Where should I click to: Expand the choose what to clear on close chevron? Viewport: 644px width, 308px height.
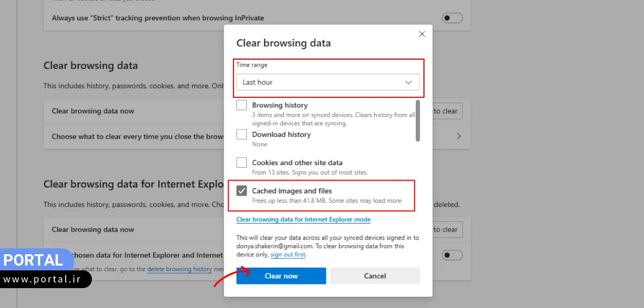tap(459, 137)
